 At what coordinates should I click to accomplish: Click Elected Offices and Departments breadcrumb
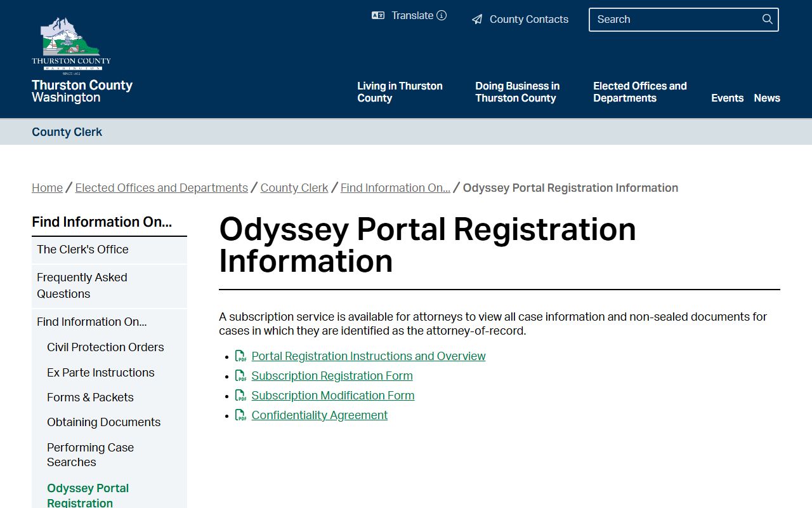(162, 188)
